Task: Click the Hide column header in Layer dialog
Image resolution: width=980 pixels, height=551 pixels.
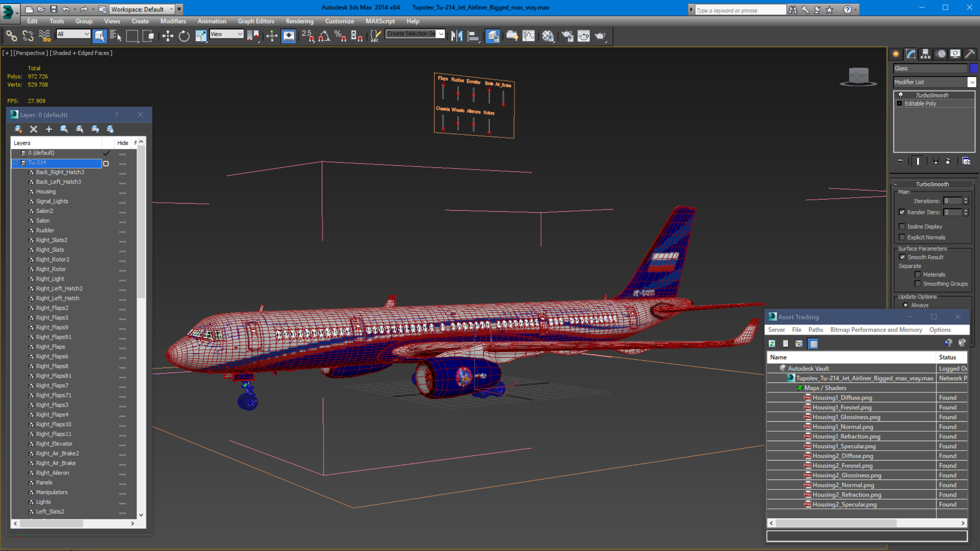Action: 122,143
